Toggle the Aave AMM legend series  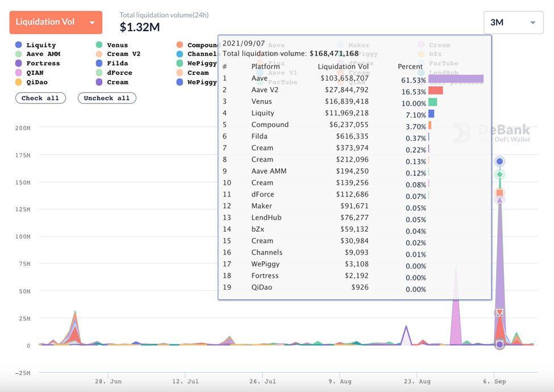tap(43, 54)
